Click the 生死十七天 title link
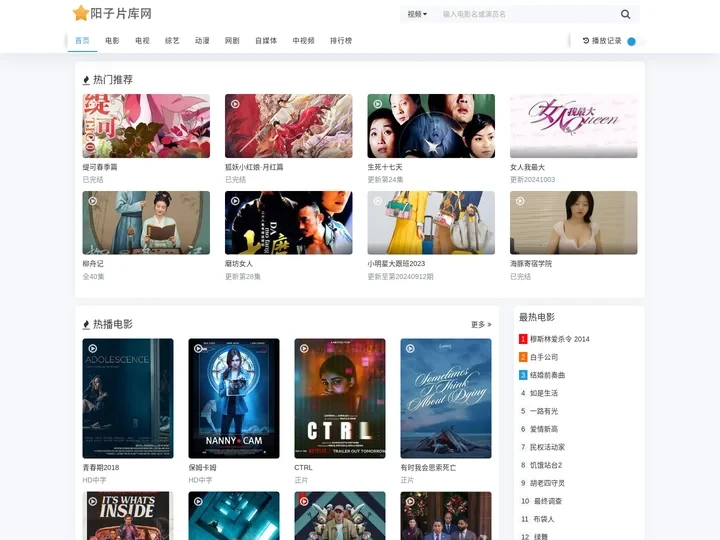 tap(385, 167)
